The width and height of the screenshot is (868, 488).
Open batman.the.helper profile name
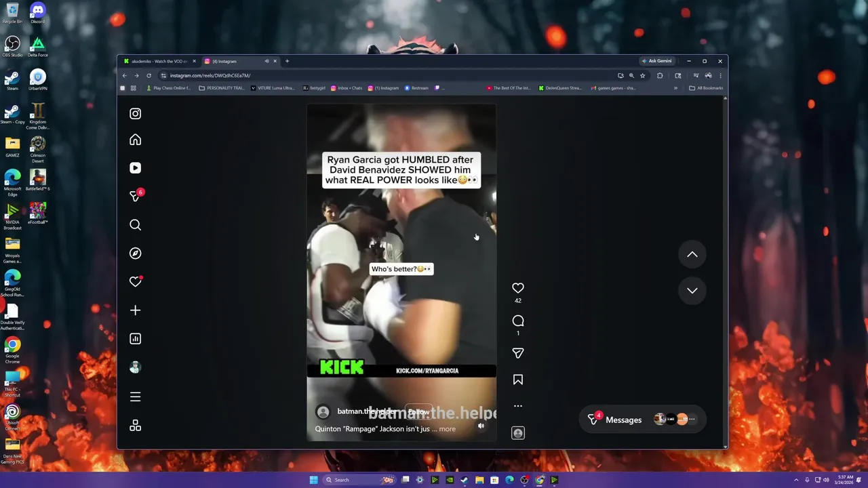pyautogui.click(x=367, y=411)
